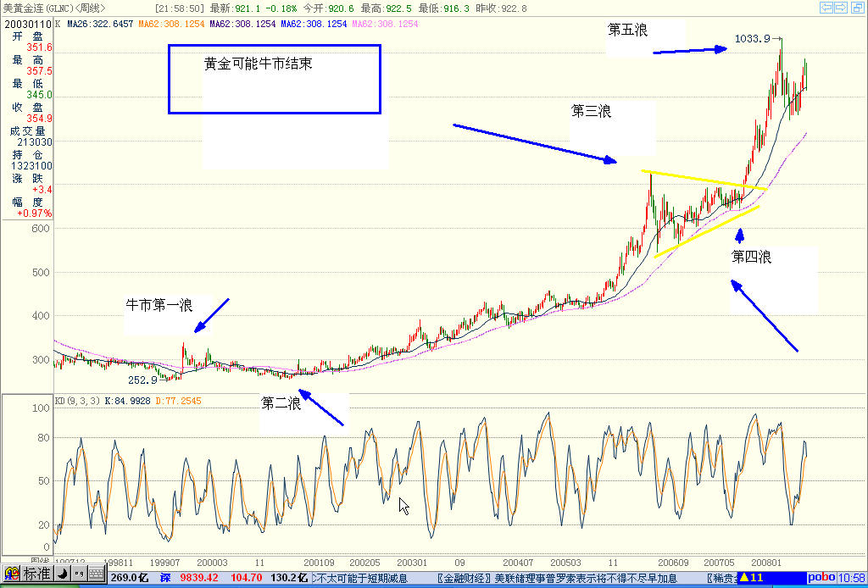Click the 昨收:922.8 quote in header

502,8
